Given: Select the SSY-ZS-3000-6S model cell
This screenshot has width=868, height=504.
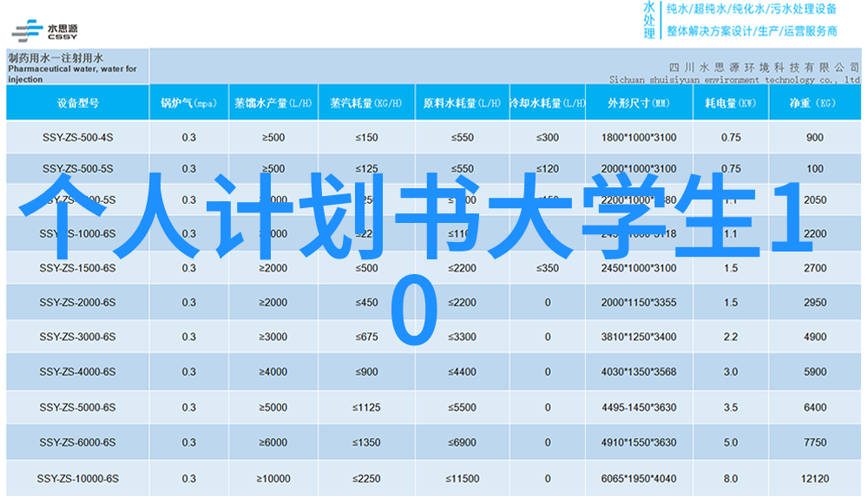Looking at the screenshot, I should pyautogui.click(x=77, y=337).
